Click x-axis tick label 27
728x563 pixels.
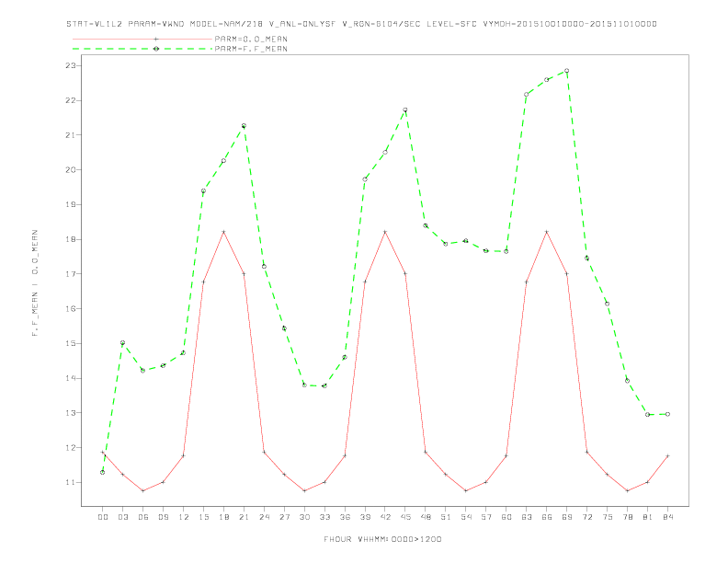[284, 517]
